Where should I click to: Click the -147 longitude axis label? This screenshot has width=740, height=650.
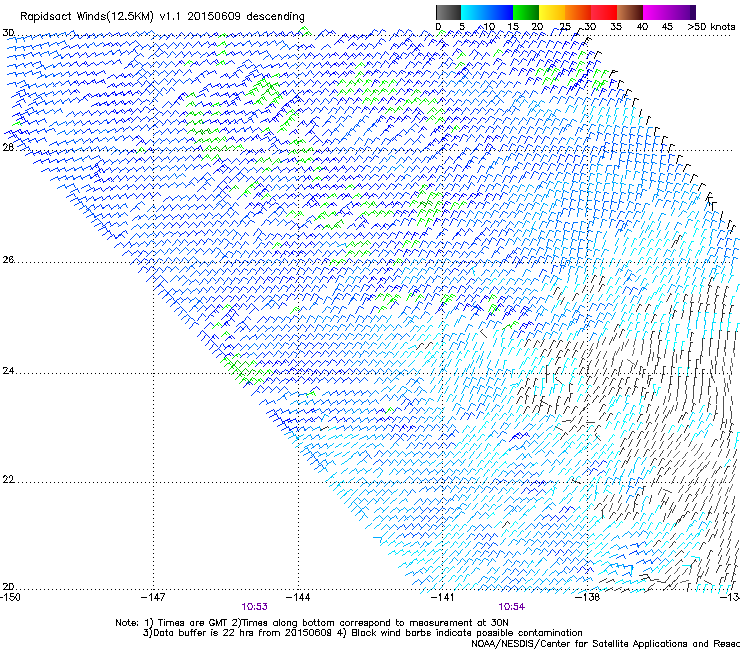(x=153, y=597)
